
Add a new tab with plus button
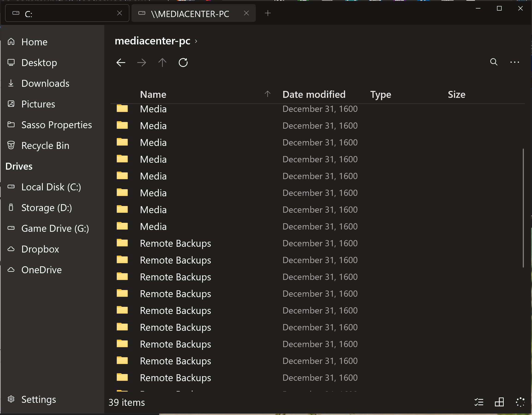pyautogui.click(x=268, y=13)
